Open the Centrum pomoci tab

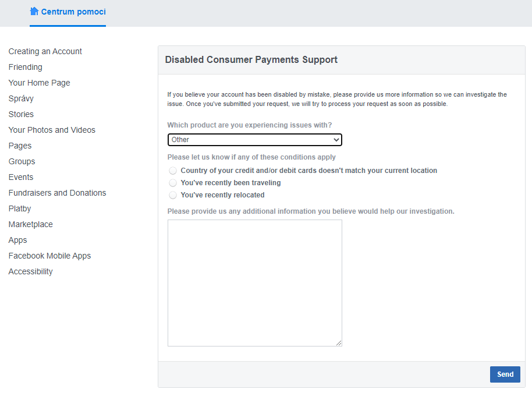(68, 12)
